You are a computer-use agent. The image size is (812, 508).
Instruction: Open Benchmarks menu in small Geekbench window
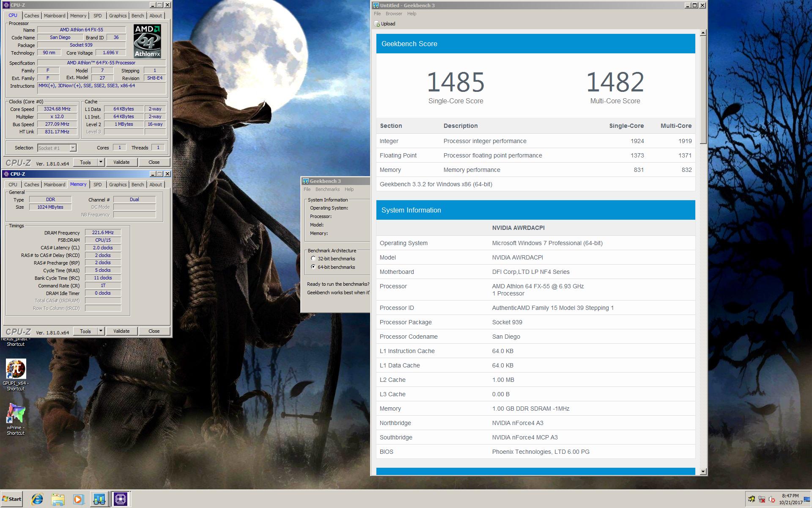[327, 189]
